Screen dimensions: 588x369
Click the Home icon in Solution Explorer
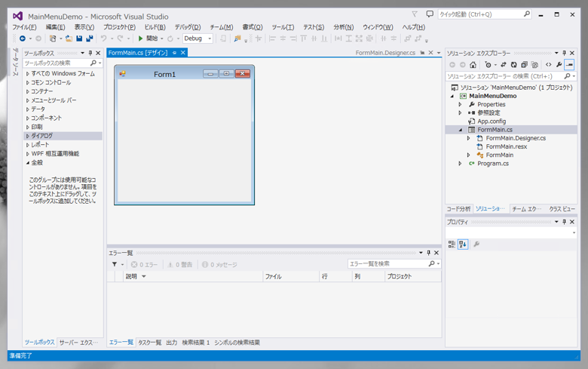click(473, 65)
